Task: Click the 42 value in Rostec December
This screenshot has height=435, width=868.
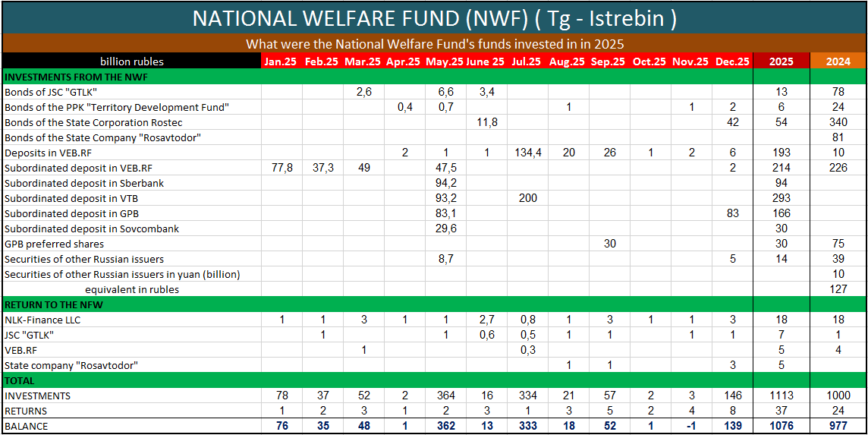Action: pyautogui.click(x=732, y=122)
